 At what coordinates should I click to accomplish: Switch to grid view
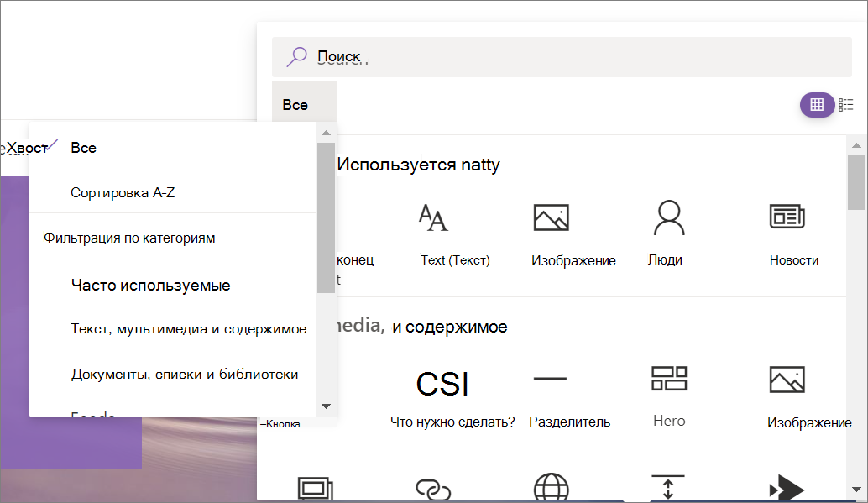pos(817,105)
